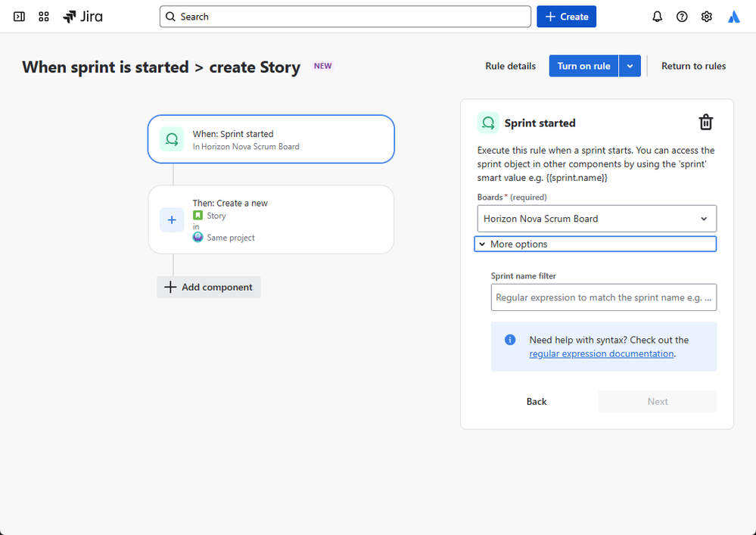Focus the Search field

tap(345, 17)
